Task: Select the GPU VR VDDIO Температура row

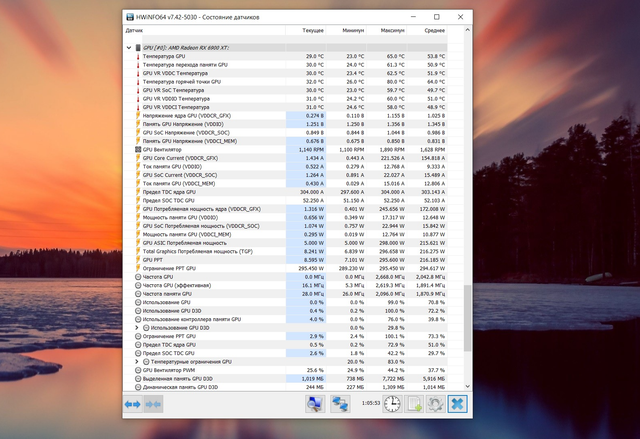Action: click(285, 99)
